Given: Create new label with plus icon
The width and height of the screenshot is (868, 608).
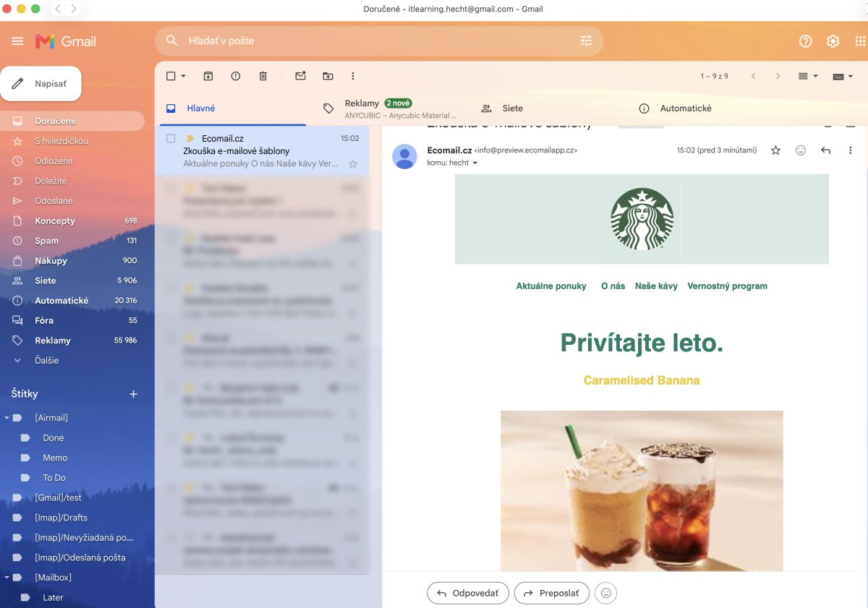Looking at the screenshot, I should click(x=133, y=394).
